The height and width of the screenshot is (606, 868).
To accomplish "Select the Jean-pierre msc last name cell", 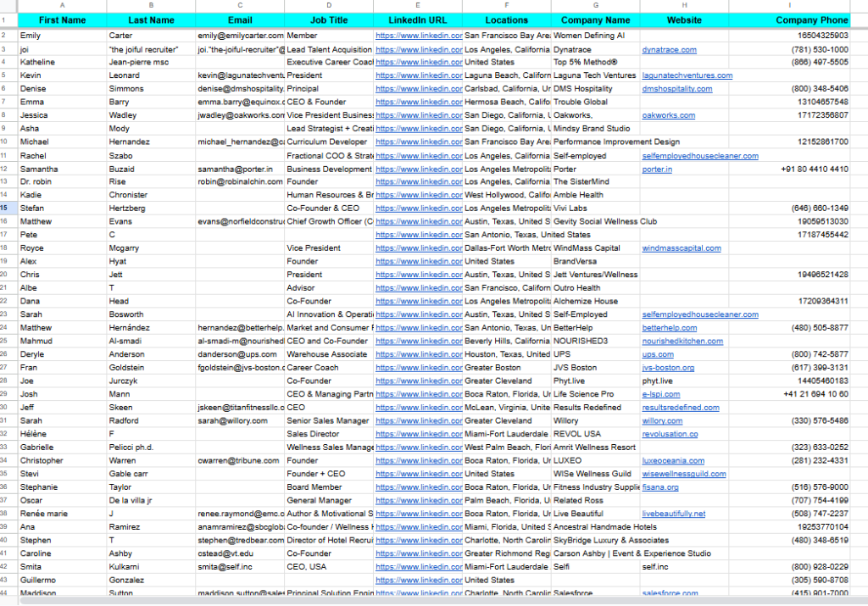I will pyautogui.click(x=151, y=62).
